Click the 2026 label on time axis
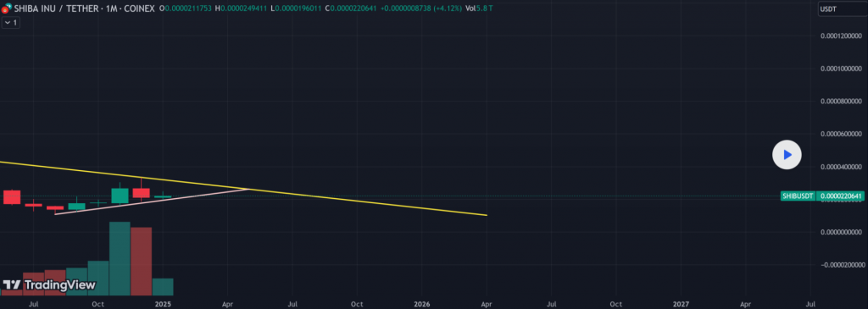This screenshot has height=309, width=868. click(422, 304)
